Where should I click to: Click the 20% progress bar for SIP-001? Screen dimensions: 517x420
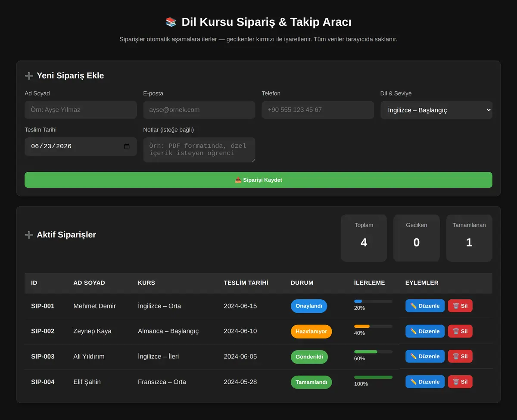tap(373, 301)
